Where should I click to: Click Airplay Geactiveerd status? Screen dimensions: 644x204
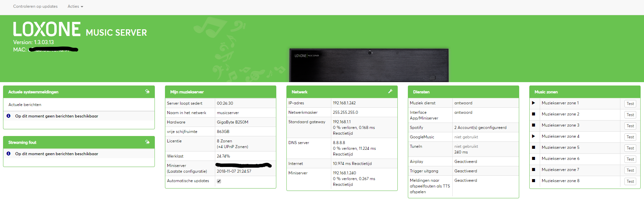click(466, 162)
